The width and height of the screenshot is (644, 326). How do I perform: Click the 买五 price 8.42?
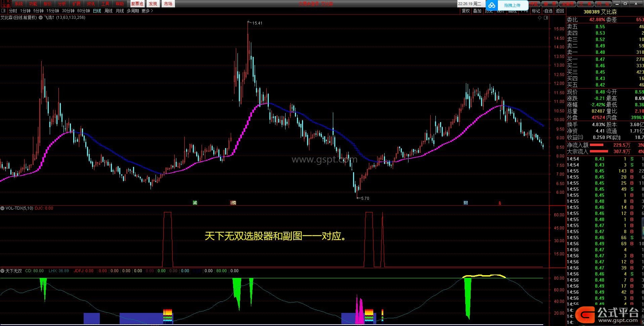click(600, 85)
